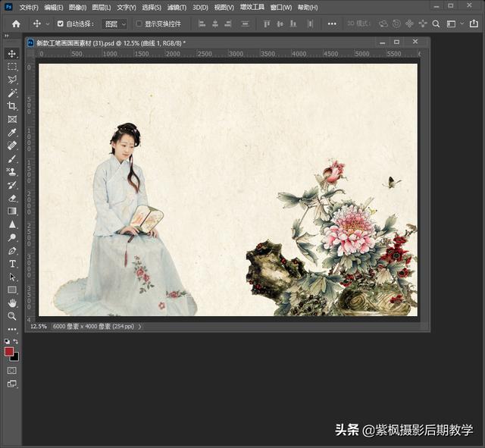Click the document size info 6000 像素 x 4000 像素
The image size is (485, 448).
tap(93, 326)
